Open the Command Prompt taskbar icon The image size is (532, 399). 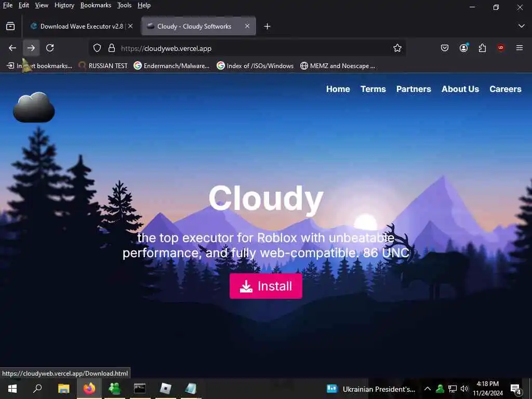(x=140, y=389)
